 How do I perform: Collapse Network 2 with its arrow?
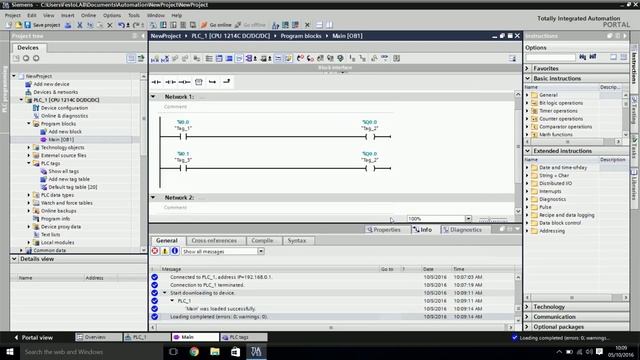pos(153,198)
